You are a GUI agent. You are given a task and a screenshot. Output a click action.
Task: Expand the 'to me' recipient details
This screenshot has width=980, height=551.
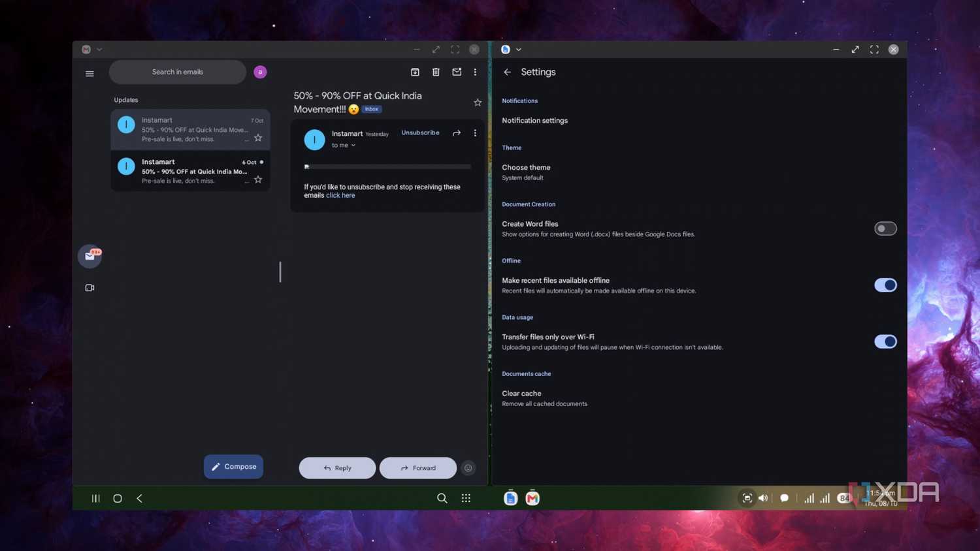344,146
